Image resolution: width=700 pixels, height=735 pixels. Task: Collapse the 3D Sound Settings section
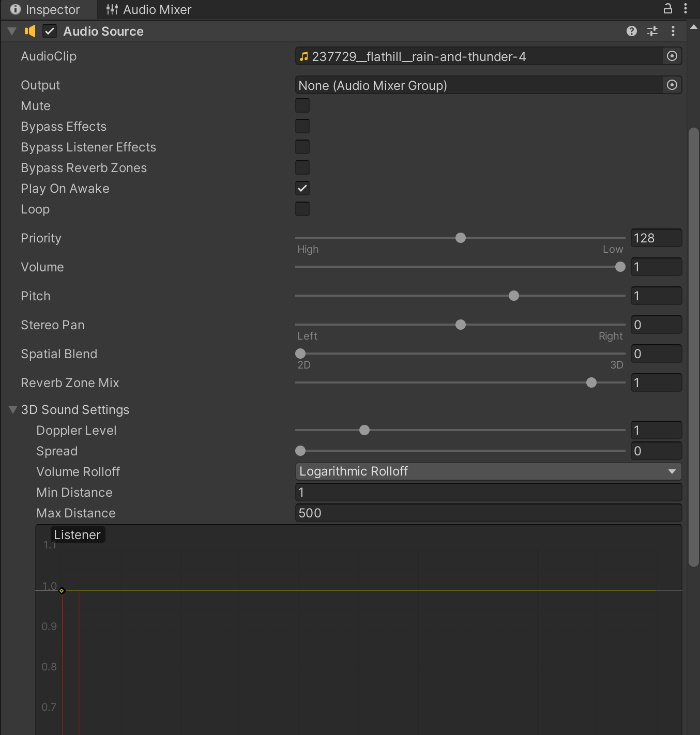tap(13, 410)
